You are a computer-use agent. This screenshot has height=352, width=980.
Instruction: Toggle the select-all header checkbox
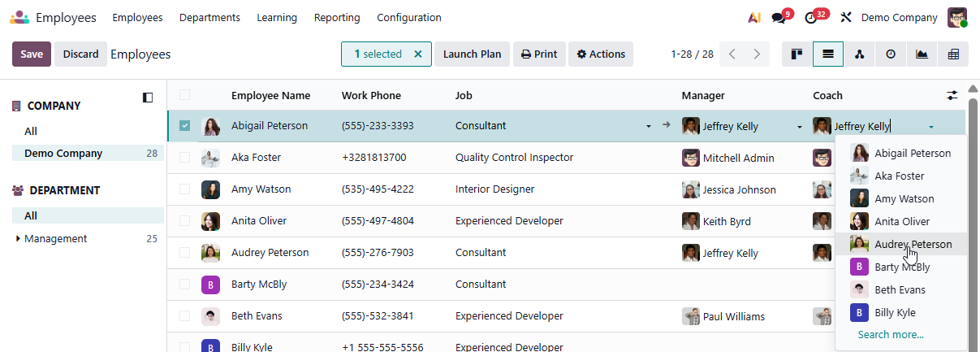pyautogui.click(x=185, y=95)
